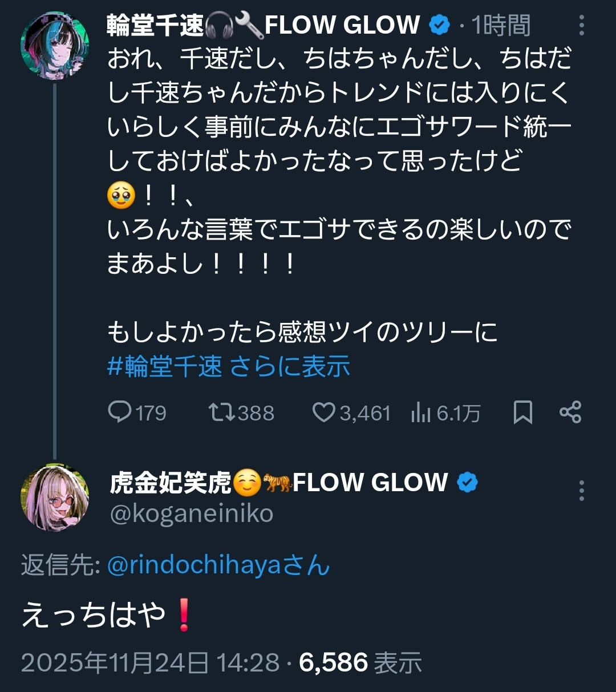616x692 pixels.
Task: Tap the 輪堂千速 display name
Action: pyautogui.click(x=155, y=26)
